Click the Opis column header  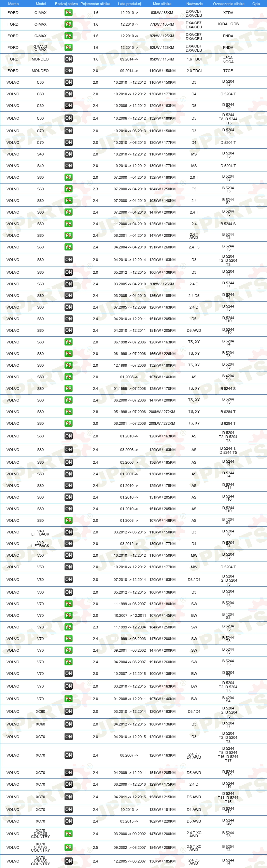pyautogui.click(x=256, y=4)
